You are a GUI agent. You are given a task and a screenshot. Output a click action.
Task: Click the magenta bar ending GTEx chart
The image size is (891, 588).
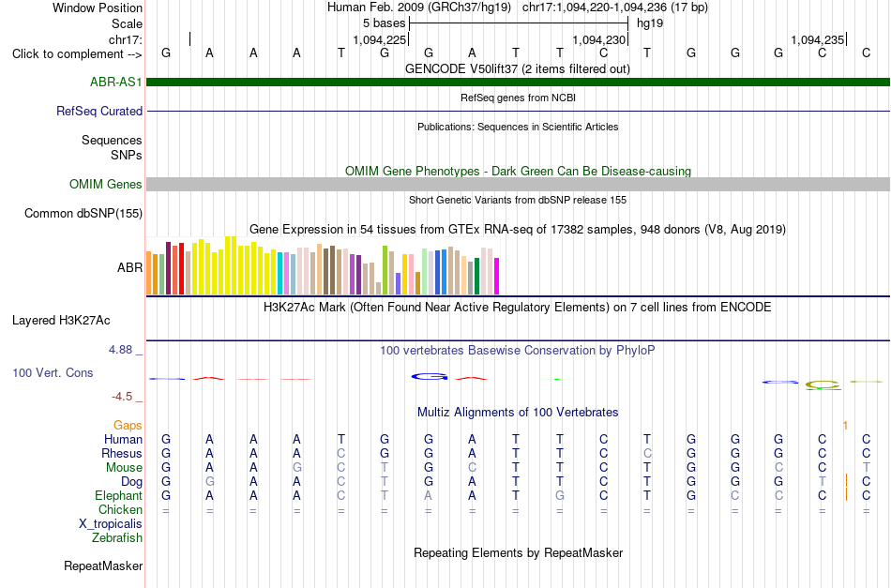point(497,276)
